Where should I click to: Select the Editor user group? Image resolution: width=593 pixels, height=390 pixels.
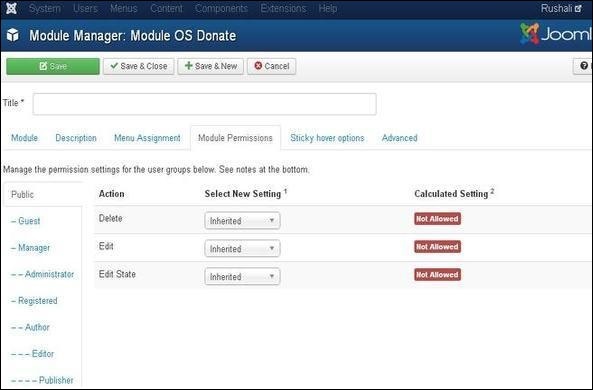pyautogui.click(x=33, y=354)
